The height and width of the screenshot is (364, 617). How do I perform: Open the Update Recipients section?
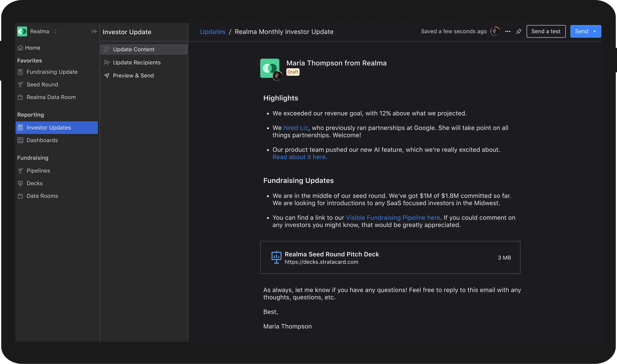(137, 63)
